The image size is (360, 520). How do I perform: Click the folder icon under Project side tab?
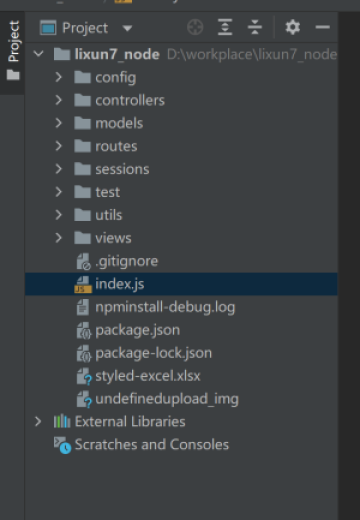click(x=13, y=75)
